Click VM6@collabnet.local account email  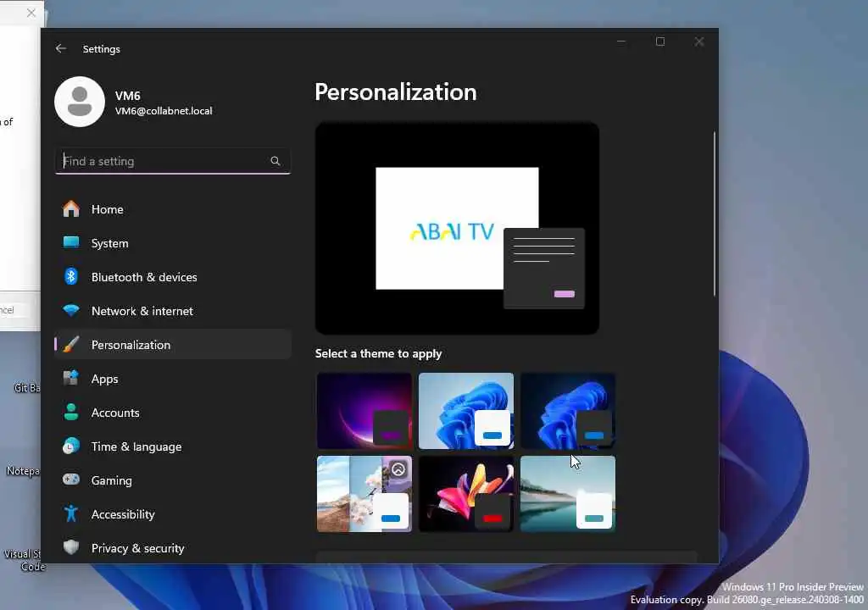coord(164,111)
